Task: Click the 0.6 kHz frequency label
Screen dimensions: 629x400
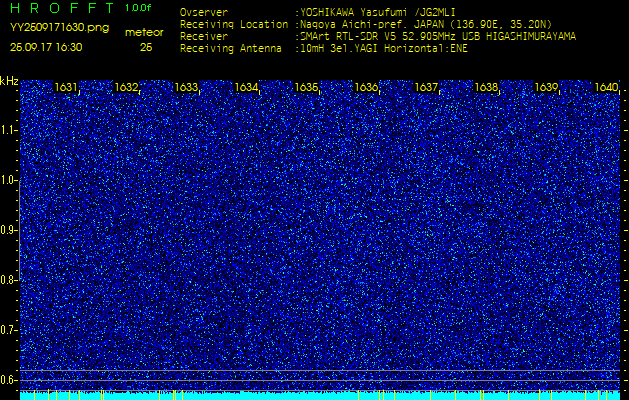Action: coord(8,380)
